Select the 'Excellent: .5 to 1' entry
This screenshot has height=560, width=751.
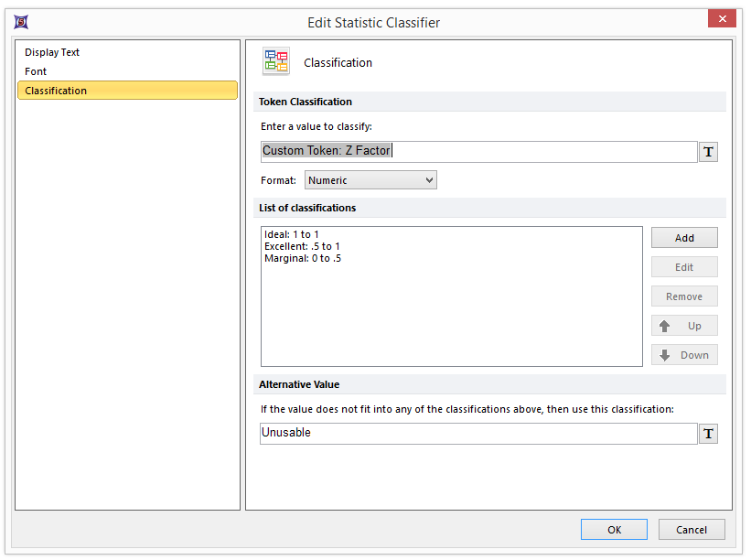point(302,247)
